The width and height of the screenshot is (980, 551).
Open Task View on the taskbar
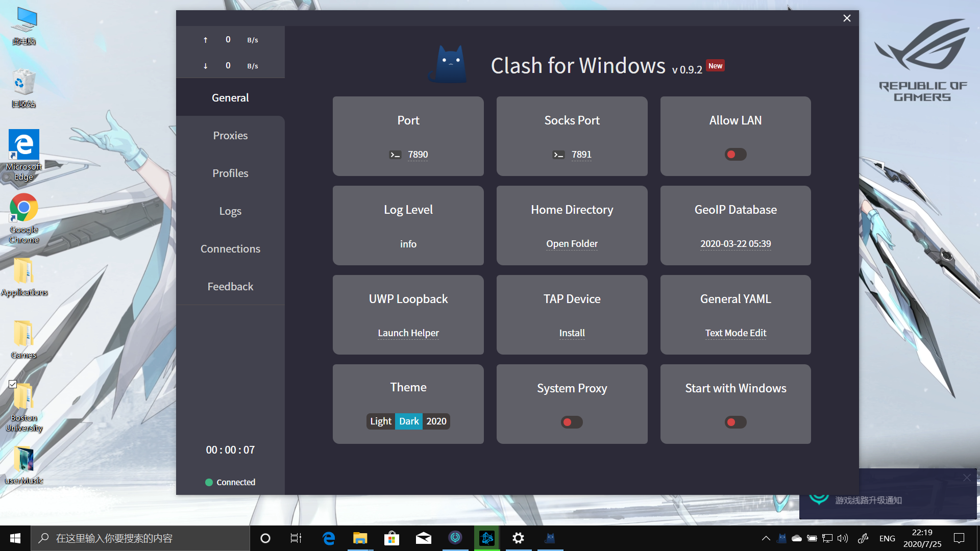296,538
